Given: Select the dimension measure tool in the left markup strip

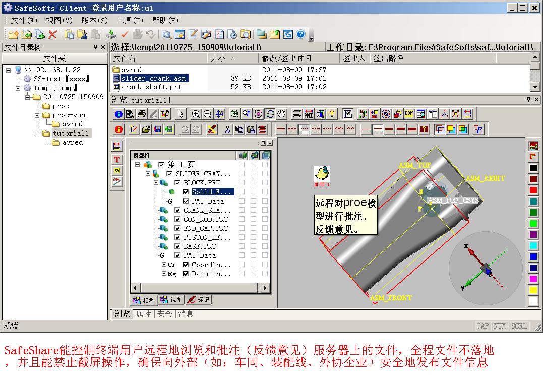Looking at the screenshot, I should [117, 146].
